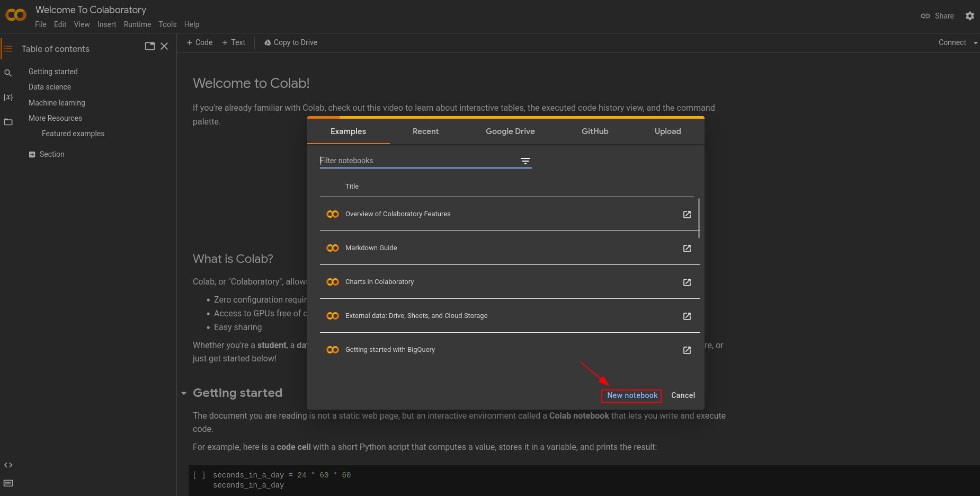Screen dimensions: 980x496
Task: Open the View menu
Action: (x=82, y=24)
